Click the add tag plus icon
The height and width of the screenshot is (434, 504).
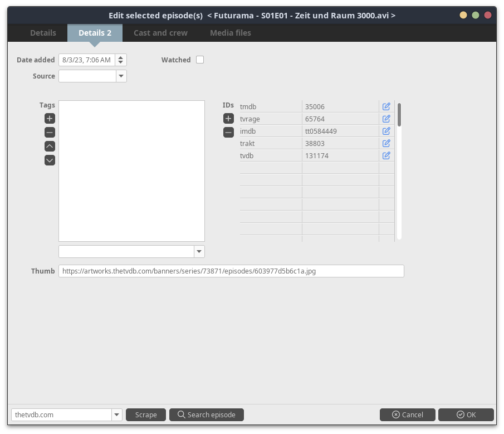(x=50, y=119)
